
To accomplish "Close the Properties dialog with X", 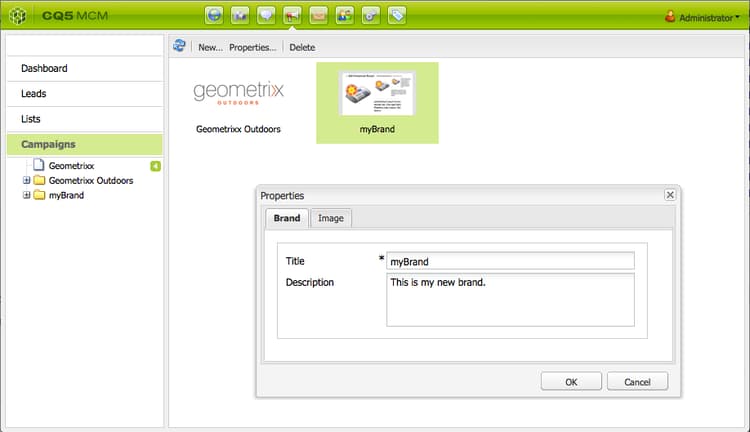I will pyautogui.click(x=670, y=195).
